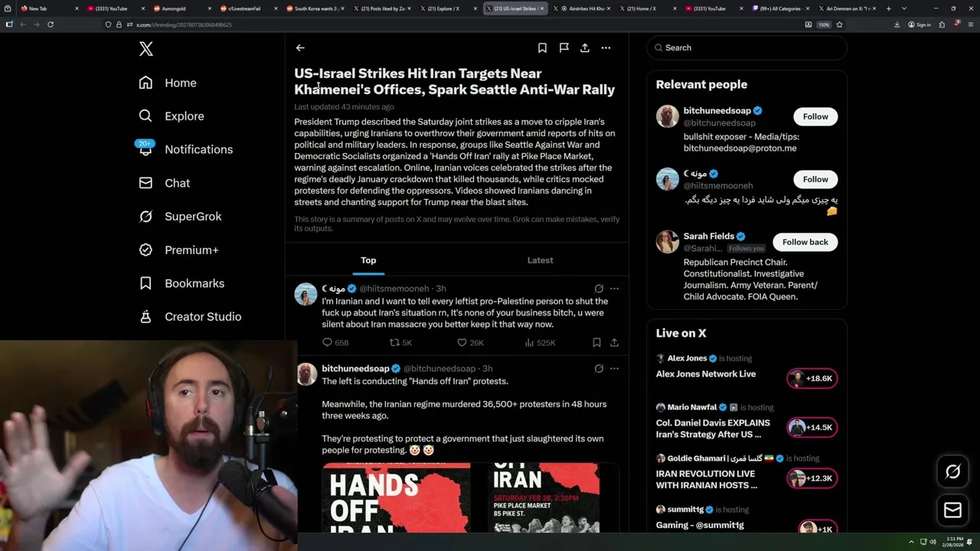This screenshot has width=980, height=551.
Task: Open bitchuneedsoap avatar in Relevant people
Action: click(668, 116)
